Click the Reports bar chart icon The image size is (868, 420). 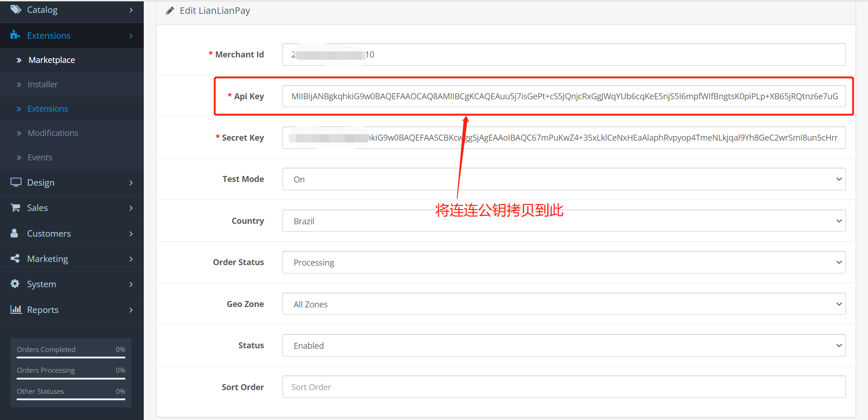pos(16,309)
